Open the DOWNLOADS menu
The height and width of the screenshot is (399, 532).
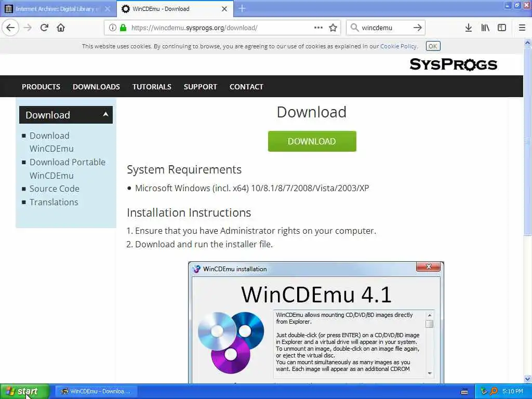pos(96,87)
